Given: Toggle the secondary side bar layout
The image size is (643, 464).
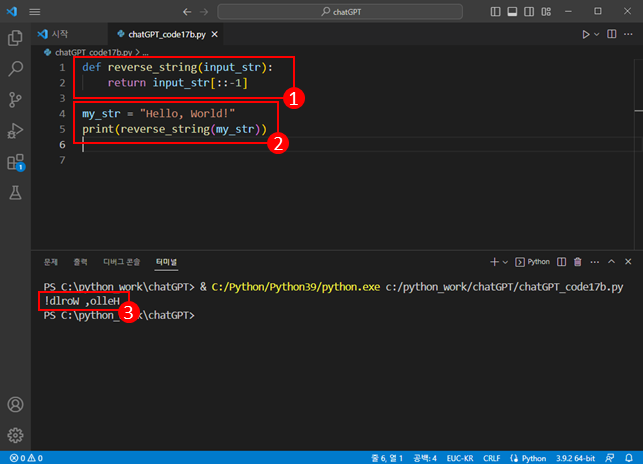Looking at the screenshot, I should (529, 11).
